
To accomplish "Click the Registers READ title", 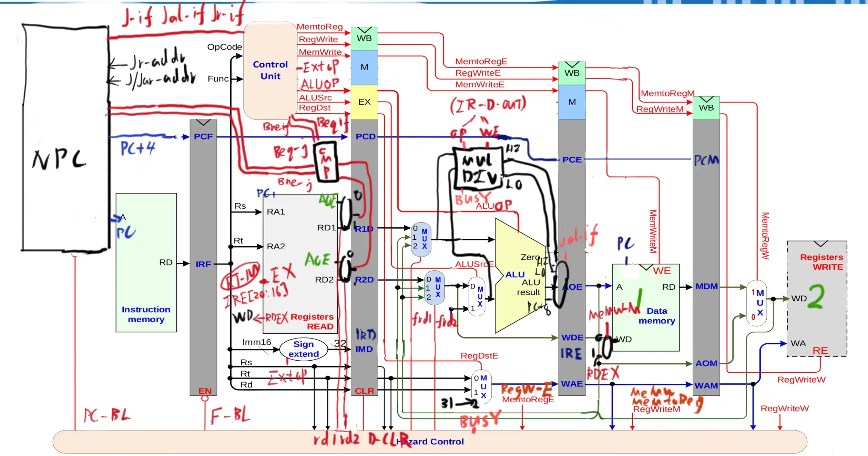I will (312, 321).
